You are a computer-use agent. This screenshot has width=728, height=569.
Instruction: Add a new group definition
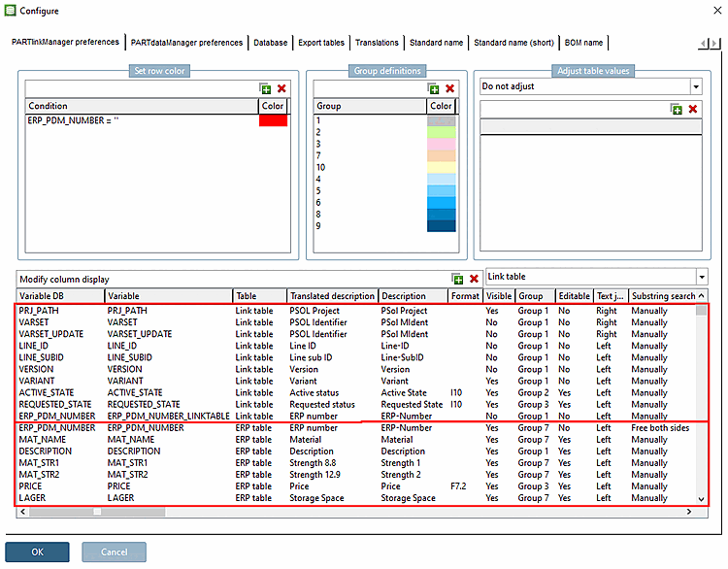tap(433, 88)
